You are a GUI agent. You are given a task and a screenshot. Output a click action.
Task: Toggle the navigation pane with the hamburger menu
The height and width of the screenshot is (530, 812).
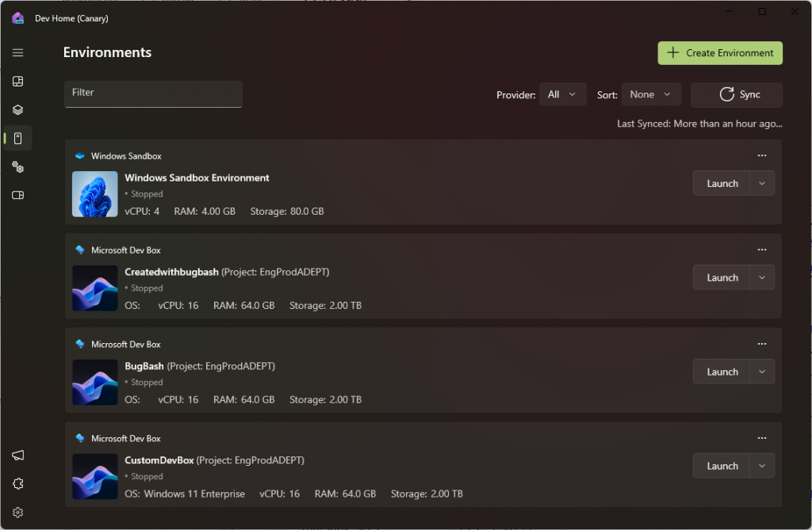point(17,52)
